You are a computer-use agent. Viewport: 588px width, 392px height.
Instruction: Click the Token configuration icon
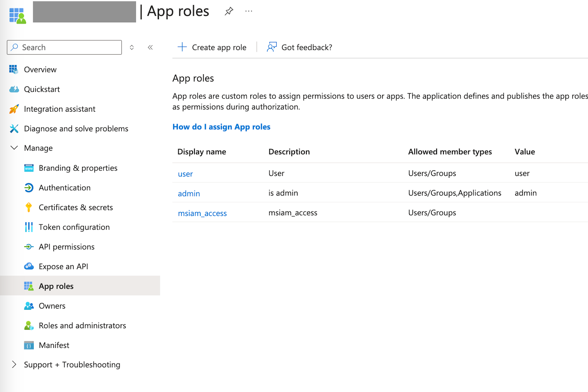[29, 227]
